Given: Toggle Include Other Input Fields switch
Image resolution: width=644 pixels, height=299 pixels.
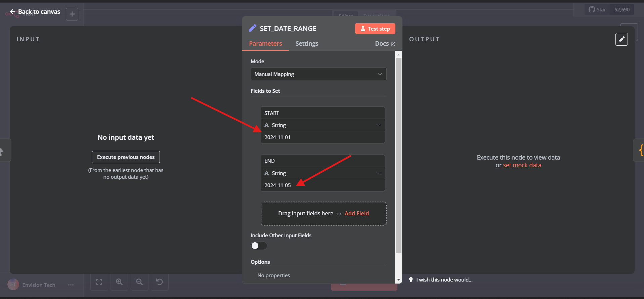Looking at the screenshot, I should pos(259,246).
